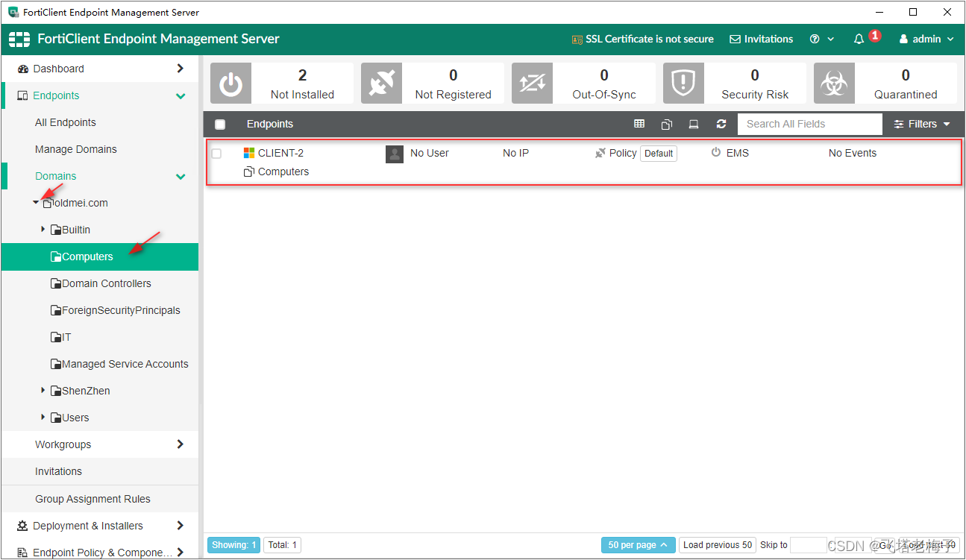The width and height of the screenshot is (966, 560).
Task: Click the Endpoints sidebar icon
Action: coord(22,95)
